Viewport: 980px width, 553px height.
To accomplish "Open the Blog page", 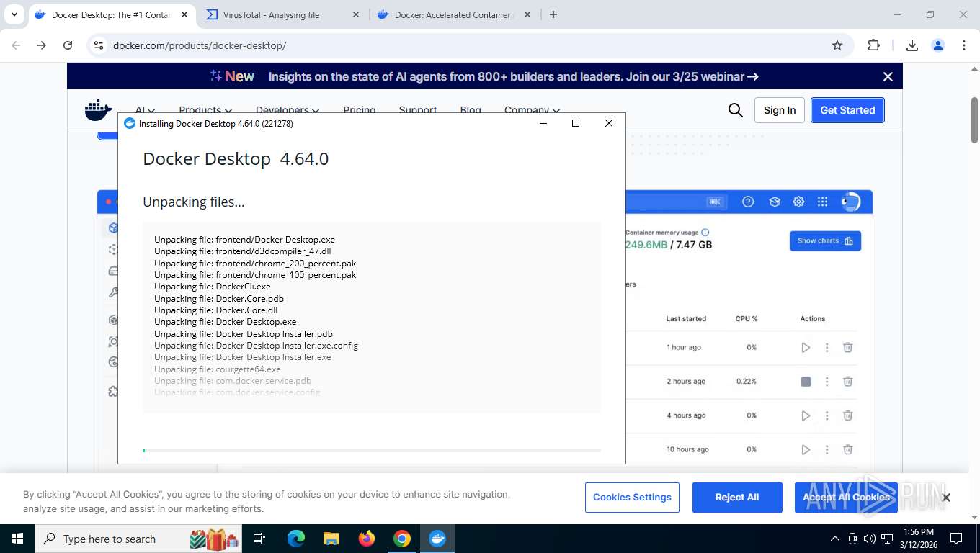I will (x=471, y=110).
